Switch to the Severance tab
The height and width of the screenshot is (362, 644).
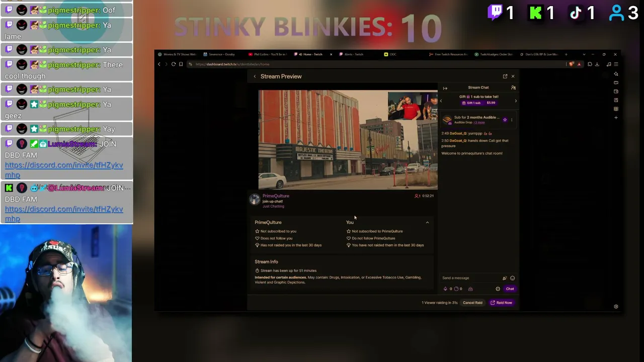click(x=221, y=54)
